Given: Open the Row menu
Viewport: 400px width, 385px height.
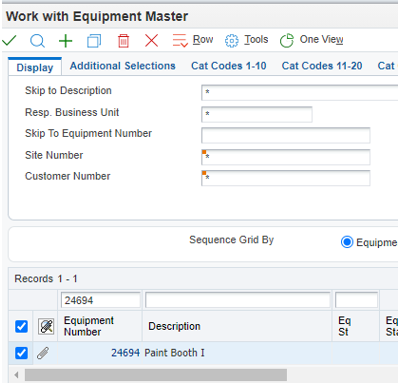Looking at the screenshot, I should click(x=193, y=40).
